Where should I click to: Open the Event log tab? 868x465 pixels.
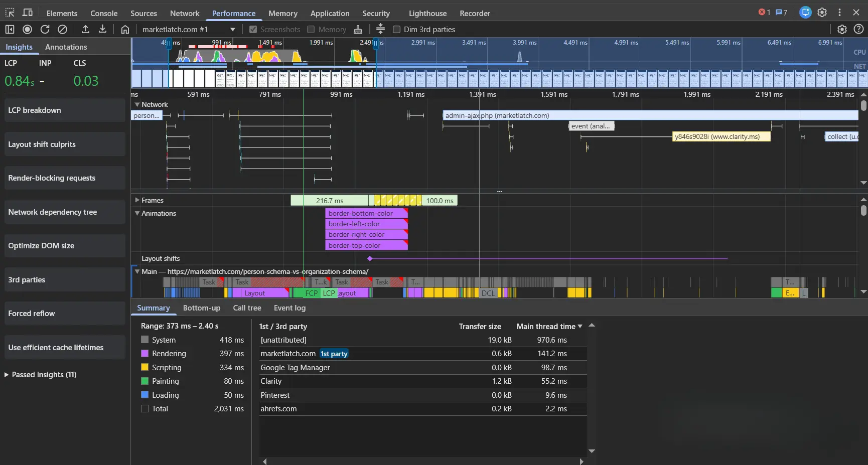[290, 308]
